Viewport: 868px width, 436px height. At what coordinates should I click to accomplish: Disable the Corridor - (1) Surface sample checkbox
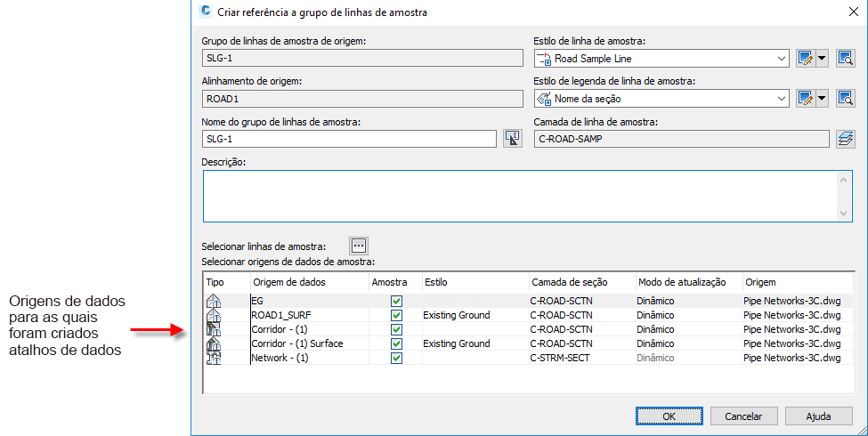[x=396, y=343]
